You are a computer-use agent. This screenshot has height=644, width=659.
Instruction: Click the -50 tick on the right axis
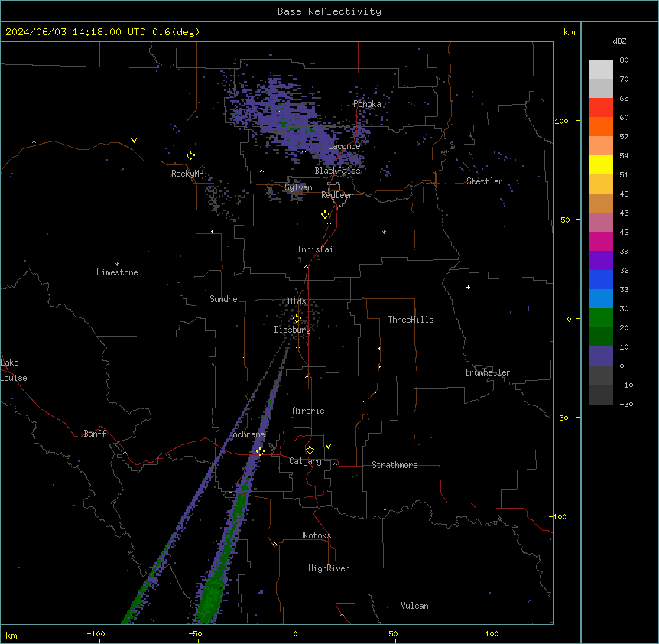click(561, 418)
